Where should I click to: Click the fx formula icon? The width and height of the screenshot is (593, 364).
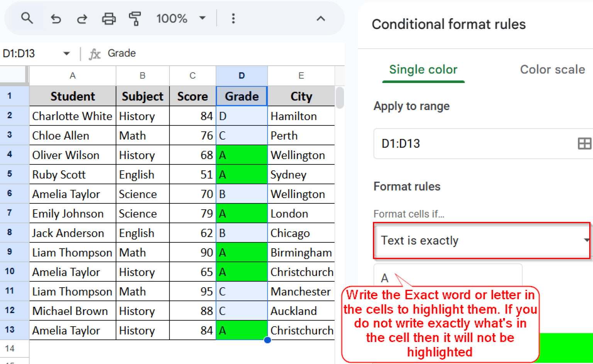coord(95,54)
